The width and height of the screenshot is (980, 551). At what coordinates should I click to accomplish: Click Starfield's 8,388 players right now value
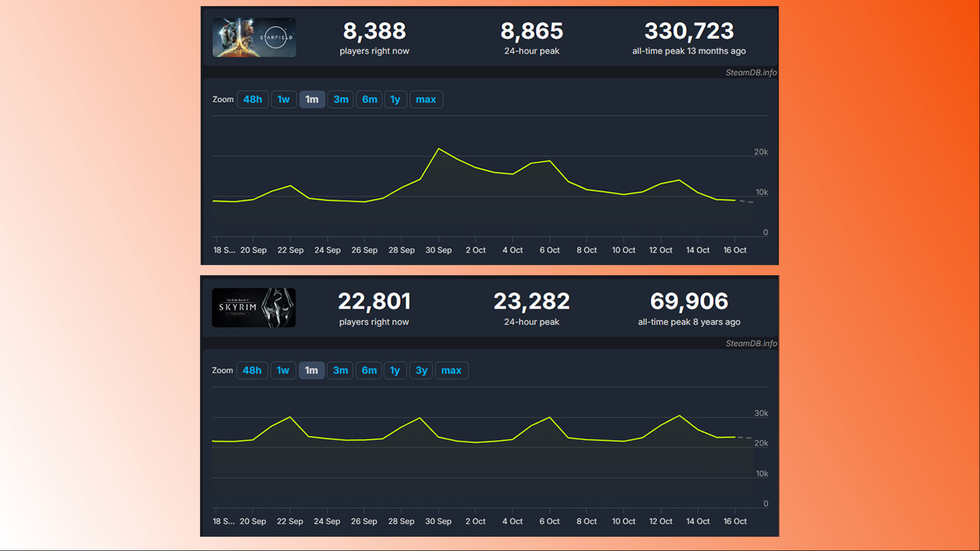click(374, 31)
